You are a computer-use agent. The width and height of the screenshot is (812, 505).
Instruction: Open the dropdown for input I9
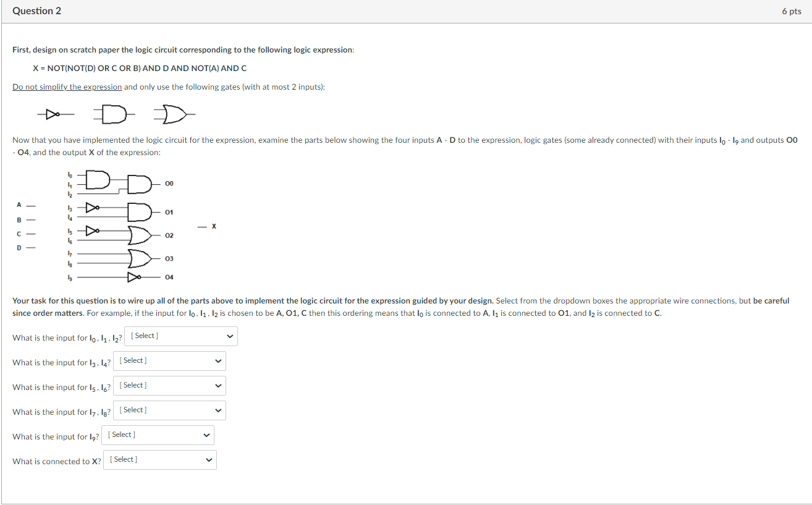158,435
